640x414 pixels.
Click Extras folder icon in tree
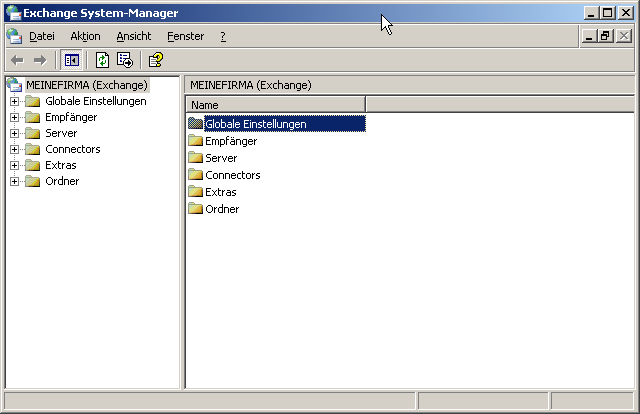(33, 165)
